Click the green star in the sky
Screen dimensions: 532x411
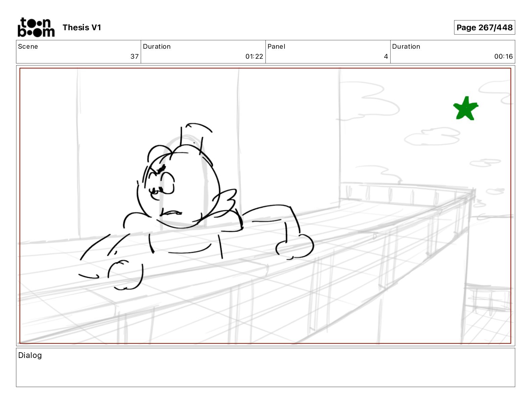pyautogui.click(x=465, y=108)
